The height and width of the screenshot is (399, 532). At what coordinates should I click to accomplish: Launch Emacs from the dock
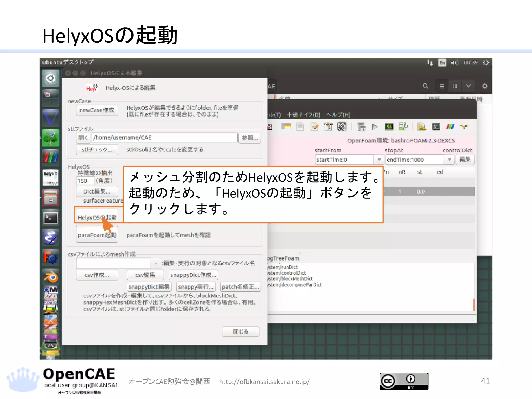coord(50,237)
